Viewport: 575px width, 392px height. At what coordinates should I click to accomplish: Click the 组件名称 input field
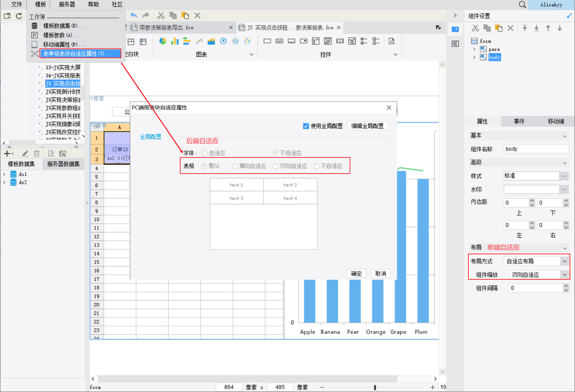coord(536,149)
